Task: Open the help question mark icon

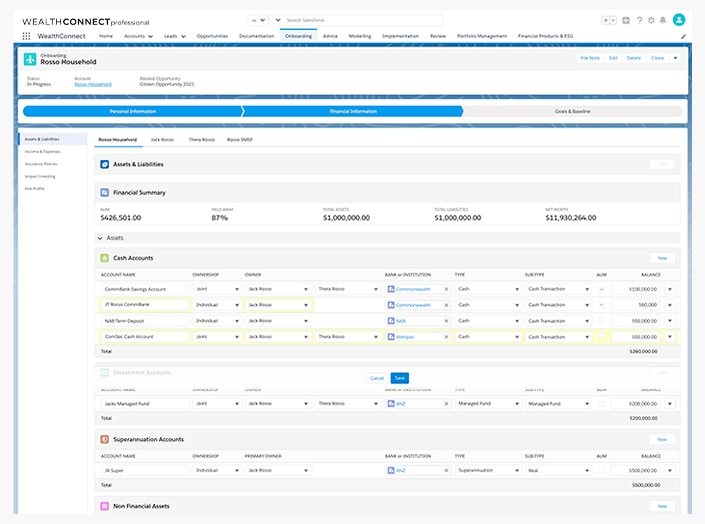Action: [639, 20]
